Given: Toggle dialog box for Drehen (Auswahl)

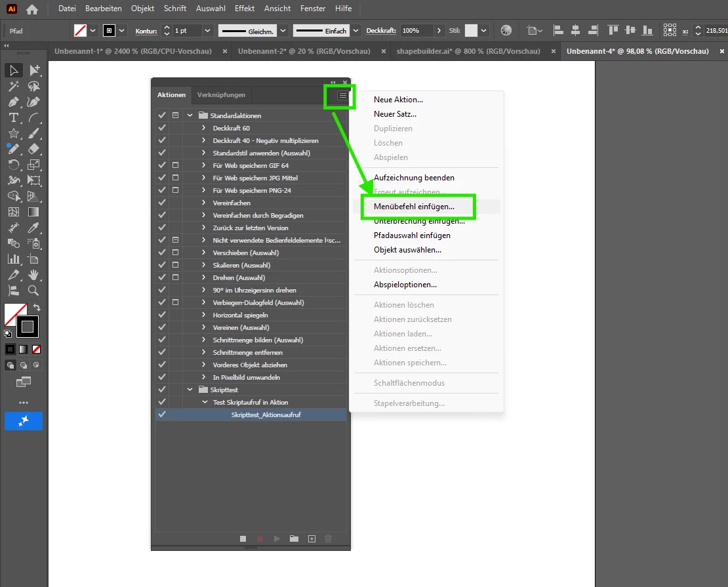Looking at the screenshot, I should point(176,277).
